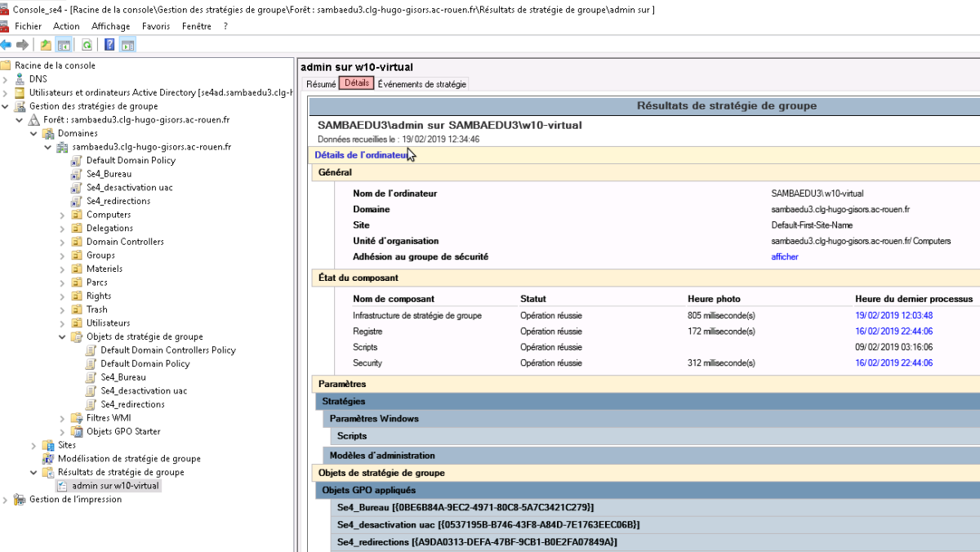Screen dimensions: 980x552
Task: Collapse the Gestion des stratégies de groupe node
Action: 6,106
